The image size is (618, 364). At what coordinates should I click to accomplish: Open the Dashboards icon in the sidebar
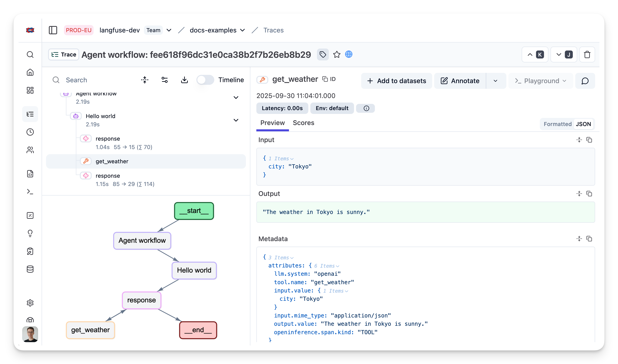click(x=30, y=90)
